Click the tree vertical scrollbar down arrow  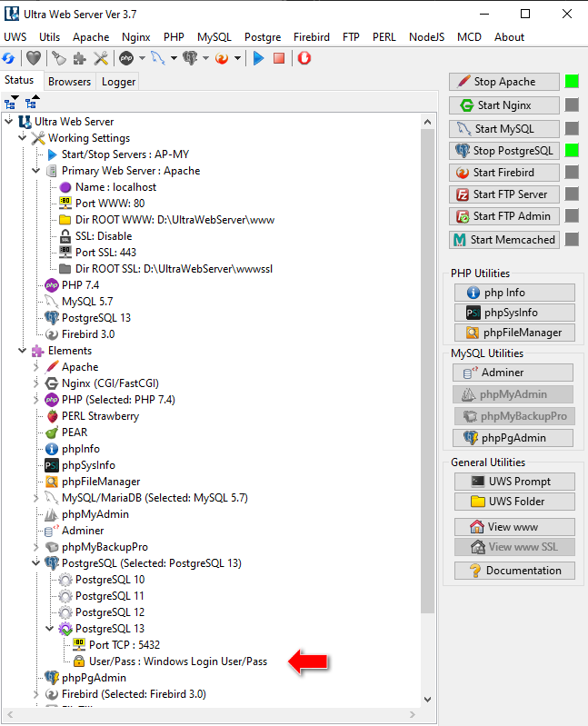[x=427, y=699]
